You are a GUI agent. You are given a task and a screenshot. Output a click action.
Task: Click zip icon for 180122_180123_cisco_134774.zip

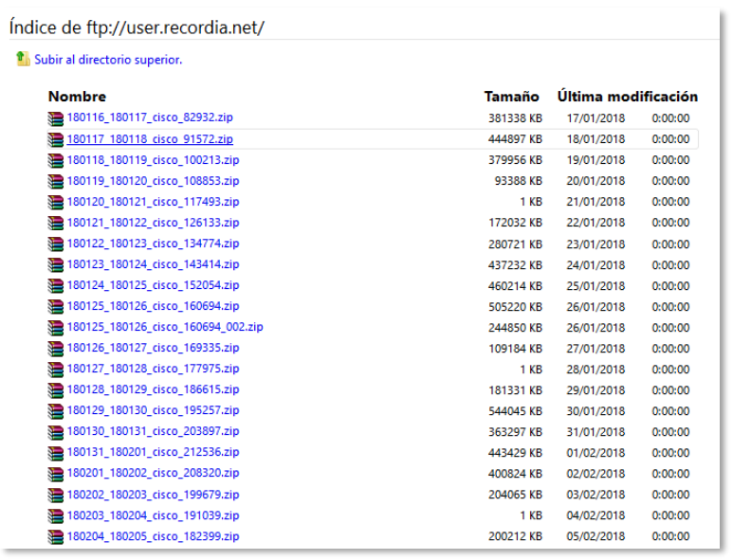55,244
